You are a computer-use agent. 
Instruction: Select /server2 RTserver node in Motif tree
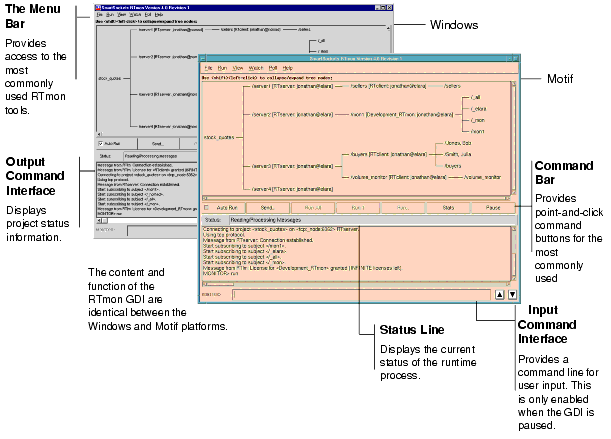(292, 115)
